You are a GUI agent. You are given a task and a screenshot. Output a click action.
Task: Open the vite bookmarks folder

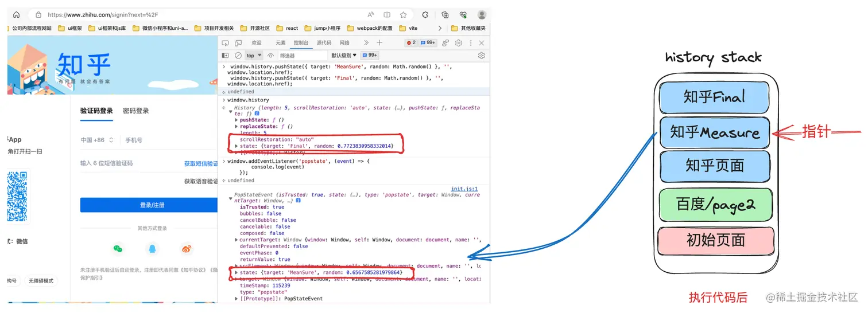[408, 28]
